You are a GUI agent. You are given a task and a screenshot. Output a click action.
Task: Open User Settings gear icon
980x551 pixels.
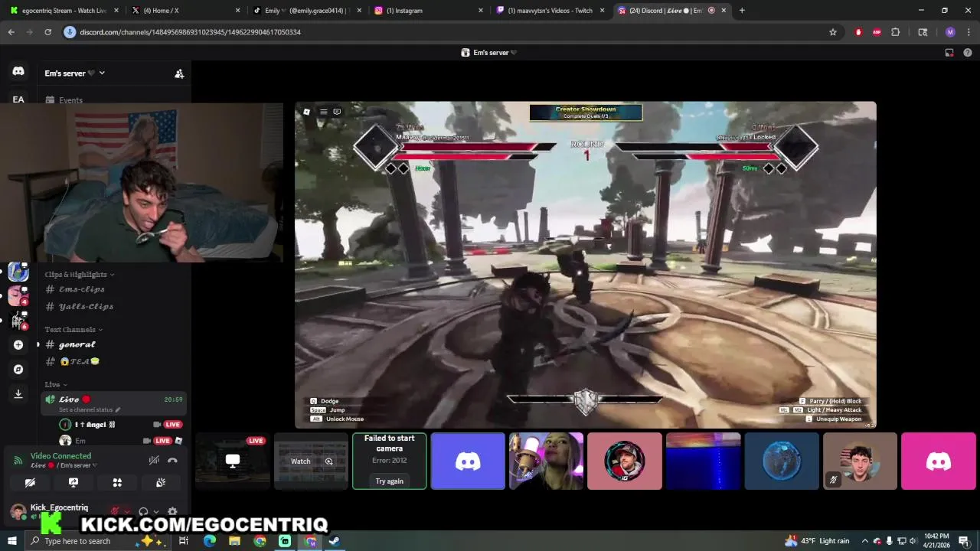click(172, 512)
